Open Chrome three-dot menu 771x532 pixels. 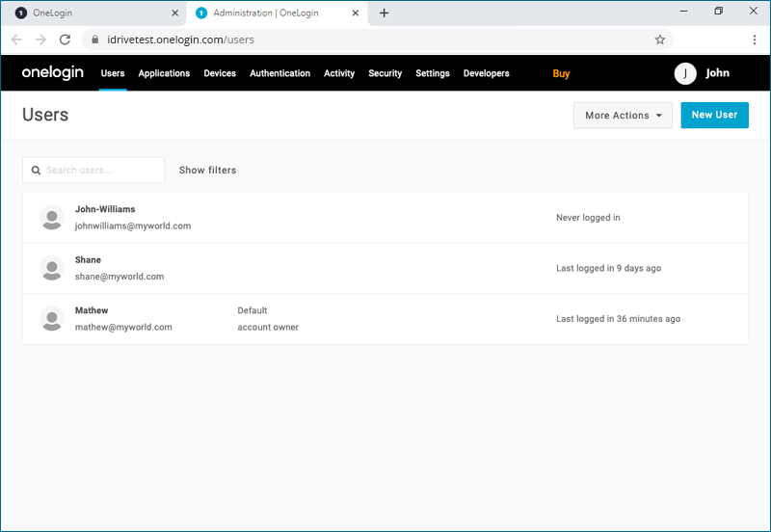coord(754,40)
